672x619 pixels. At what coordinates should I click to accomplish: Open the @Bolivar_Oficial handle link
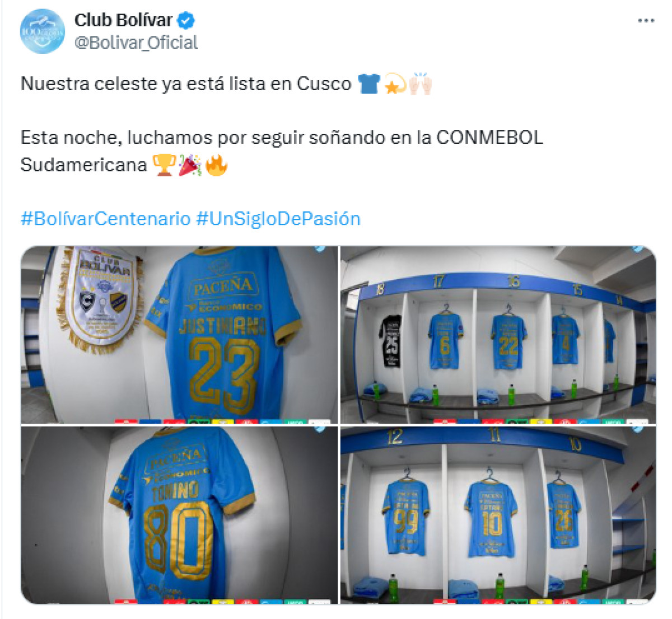click(136, 43)
